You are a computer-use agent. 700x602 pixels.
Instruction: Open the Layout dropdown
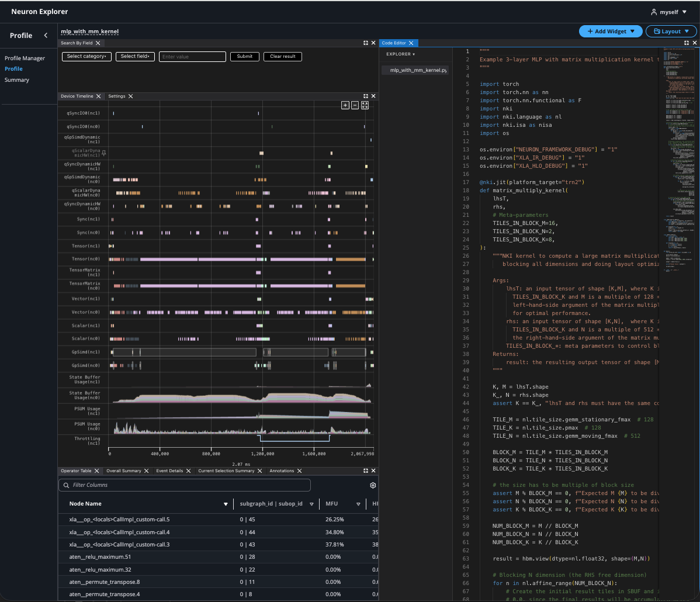click(671, 31)
